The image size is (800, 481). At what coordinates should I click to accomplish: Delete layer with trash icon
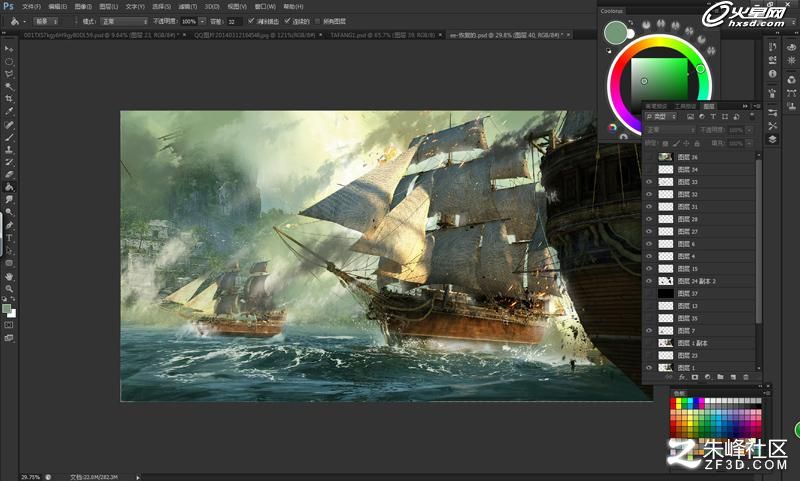(x=745, y=377)
